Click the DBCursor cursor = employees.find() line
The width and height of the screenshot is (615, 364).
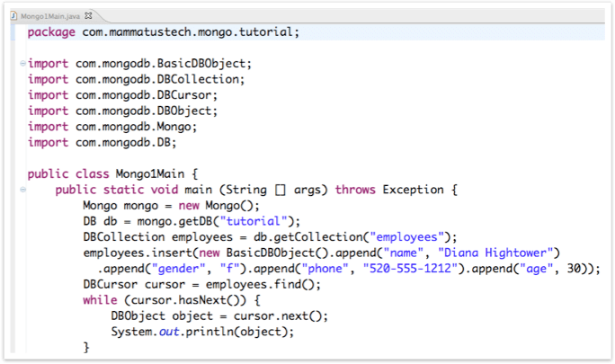pos(202,284)
